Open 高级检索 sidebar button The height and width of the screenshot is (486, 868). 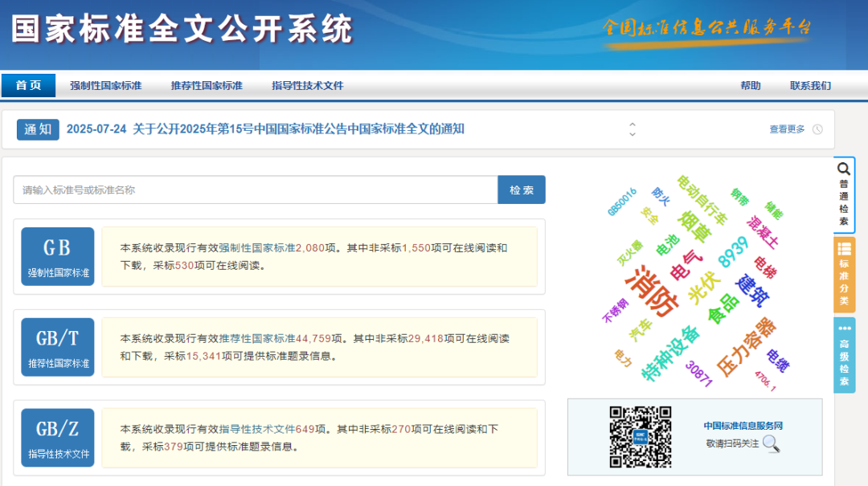tap(844, 355)
